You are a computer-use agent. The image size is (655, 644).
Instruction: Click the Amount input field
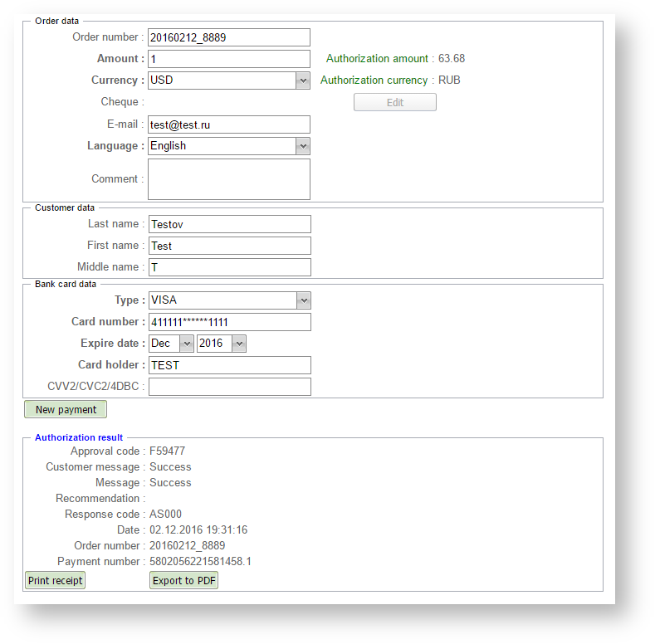[229, 59]
